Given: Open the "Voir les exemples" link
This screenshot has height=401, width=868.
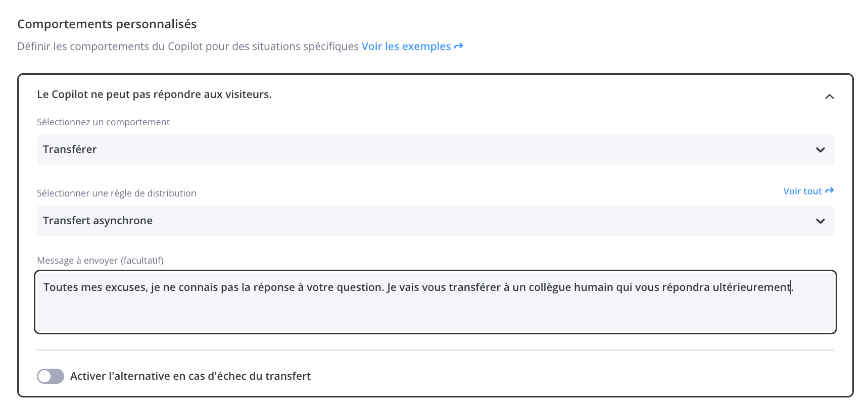Looking at the screenshot, I should tap(412, 46).
